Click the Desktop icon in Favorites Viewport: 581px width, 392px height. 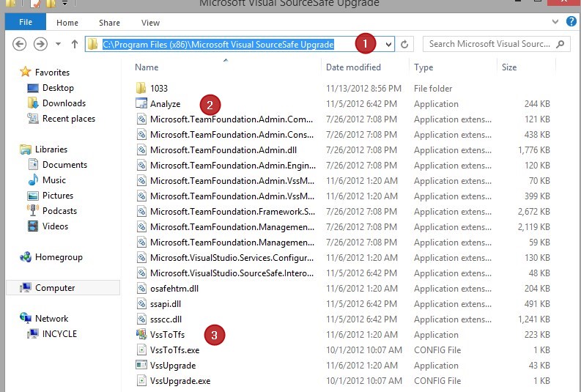[33, 88]
